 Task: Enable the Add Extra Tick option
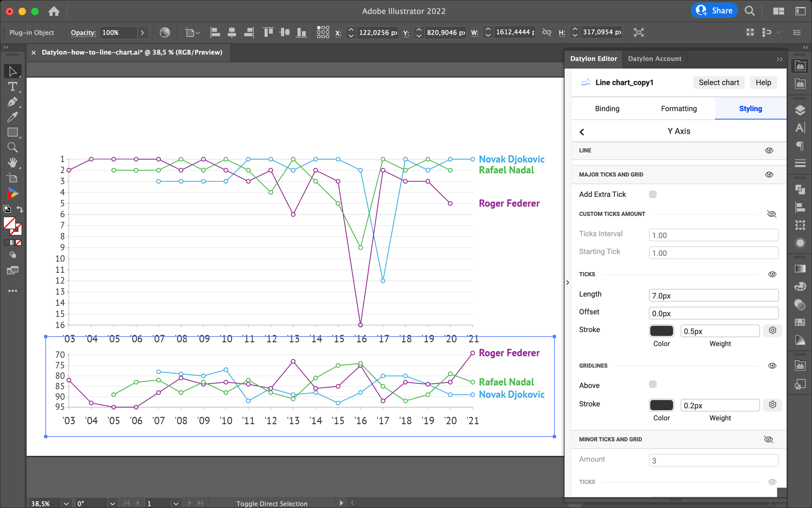(x=652, y=194)
